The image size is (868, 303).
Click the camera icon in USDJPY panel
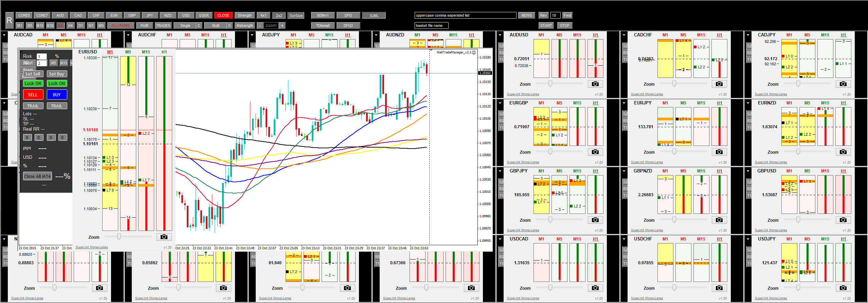pos(843,288)
